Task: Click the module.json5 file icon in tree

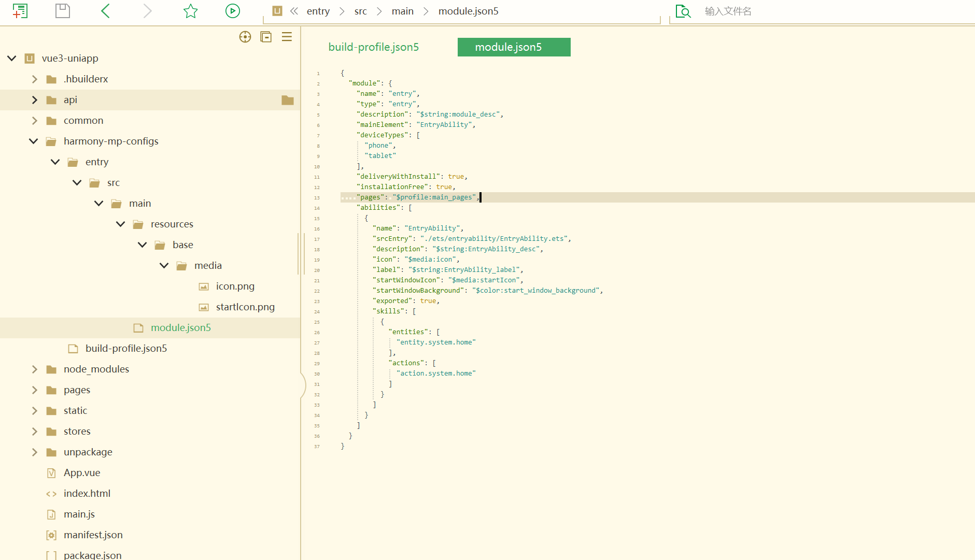Action: point(138,328)
